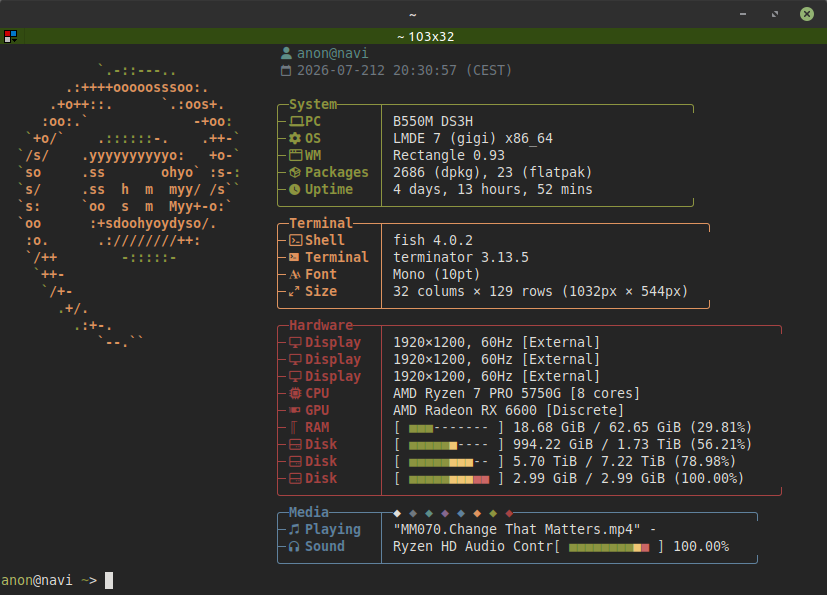Click the prompt icon next to Shell
This screenshot has height=595, width=827.
coord(295,241)
